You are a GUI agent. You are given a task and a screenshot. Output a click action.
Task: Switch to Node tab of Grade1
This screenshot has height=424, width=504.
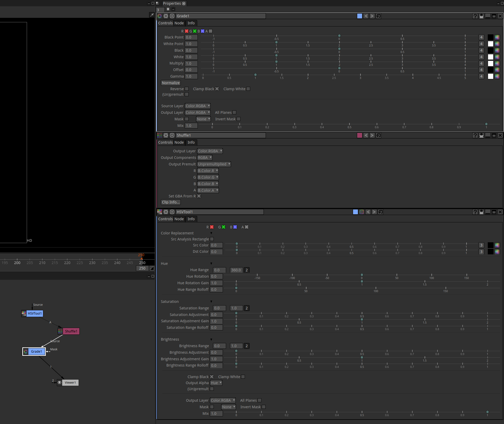click(179, 23)
